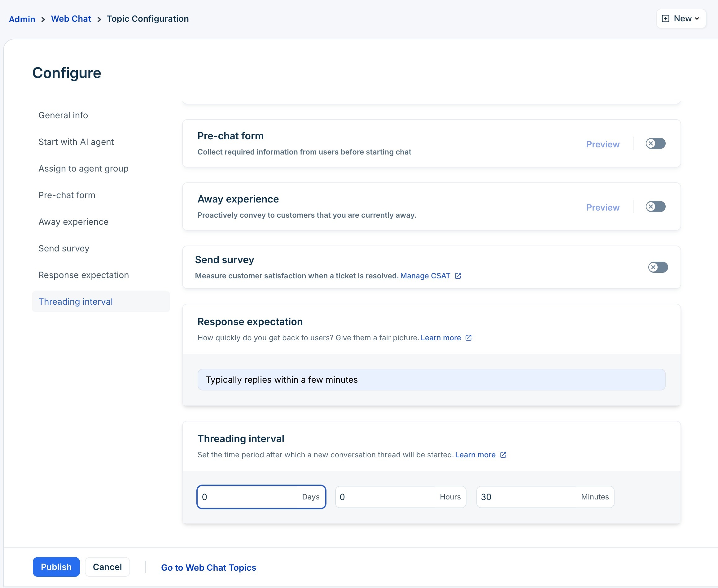
Task: Open Go to Web Chat Topics link
Action: click(x=208, y=568)
